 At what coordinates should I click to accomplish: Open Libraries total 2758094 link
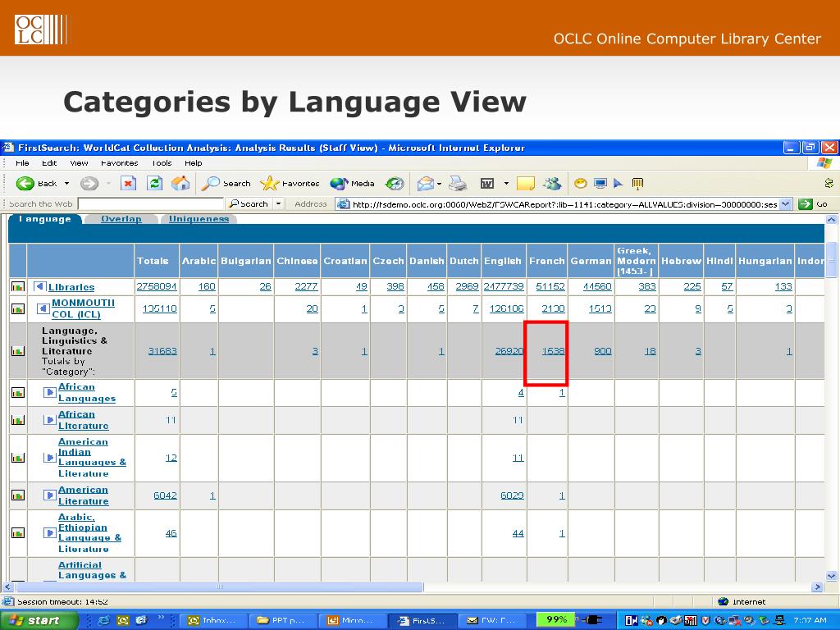coord(157,286)
